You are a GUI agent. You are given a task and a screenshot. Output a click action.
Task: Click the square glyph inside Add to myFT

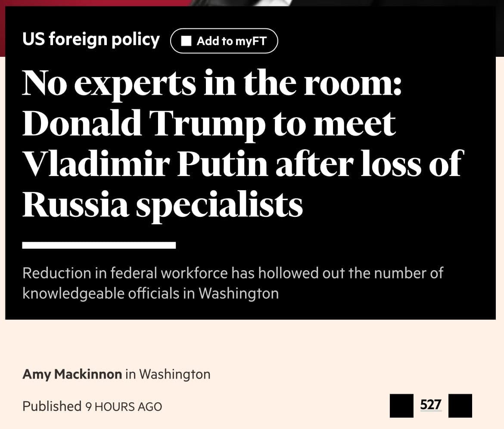(x=187, y=41)
